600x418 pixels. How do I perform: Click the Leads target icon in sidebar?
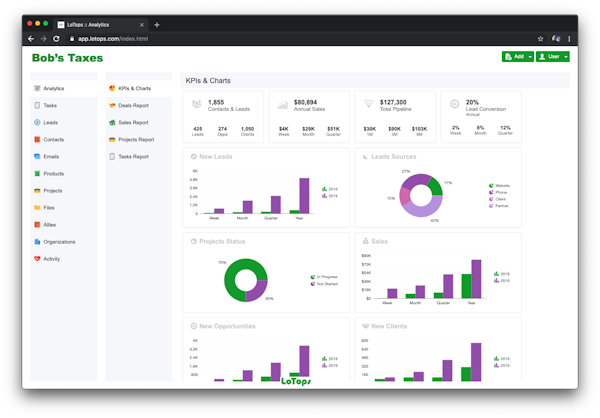[37, 122]
